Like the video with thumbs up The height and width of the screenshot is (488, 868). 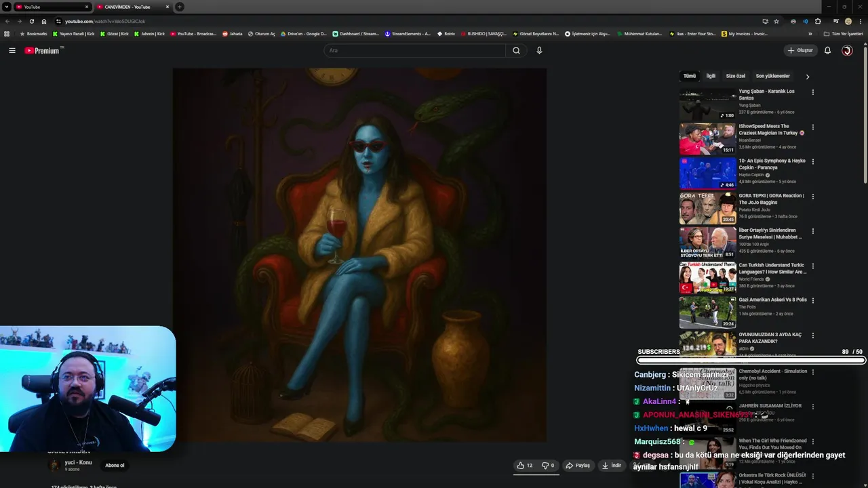524,466
